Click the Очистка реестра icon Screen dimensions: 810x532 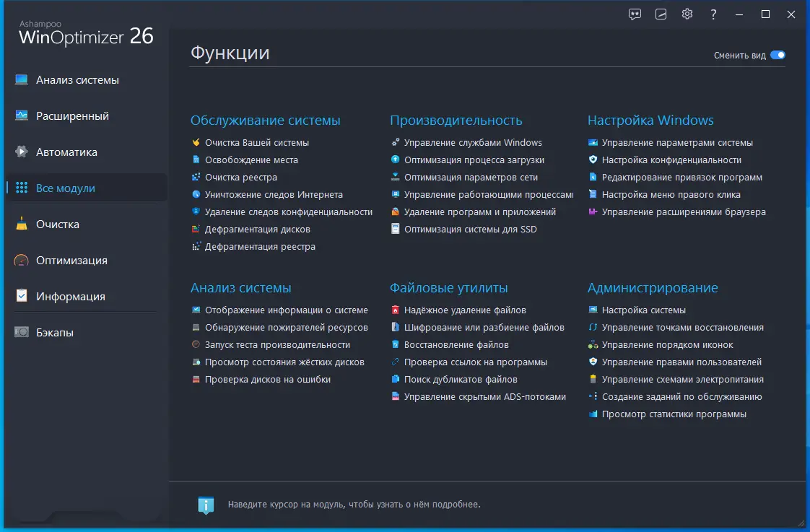(196, 177)
